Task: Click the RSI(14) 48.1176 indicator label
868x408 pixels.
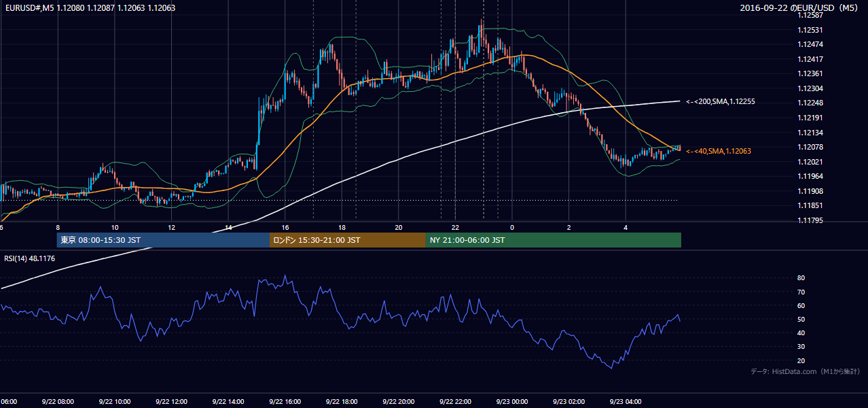Action: coord(30,258)
